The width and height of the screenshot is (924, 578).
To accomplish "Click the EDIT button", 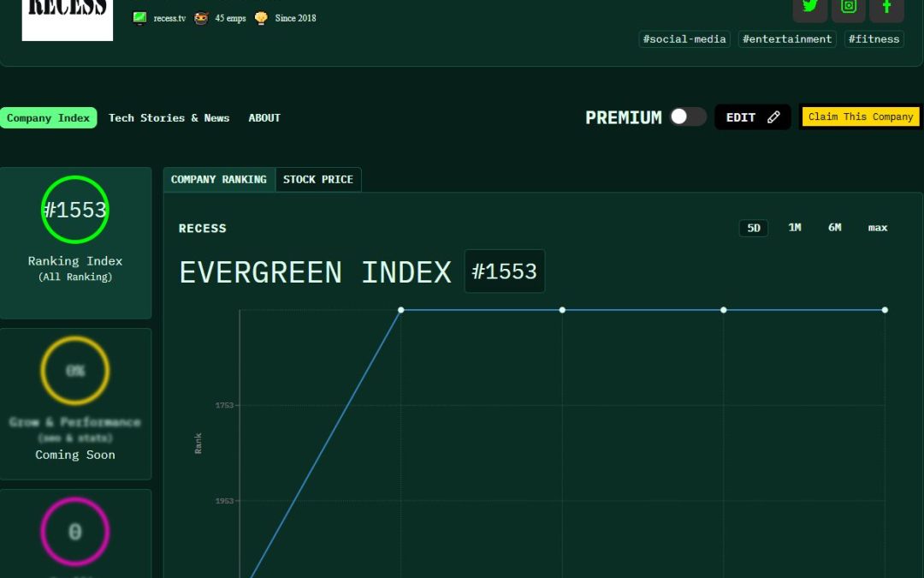I will [753, 117].
